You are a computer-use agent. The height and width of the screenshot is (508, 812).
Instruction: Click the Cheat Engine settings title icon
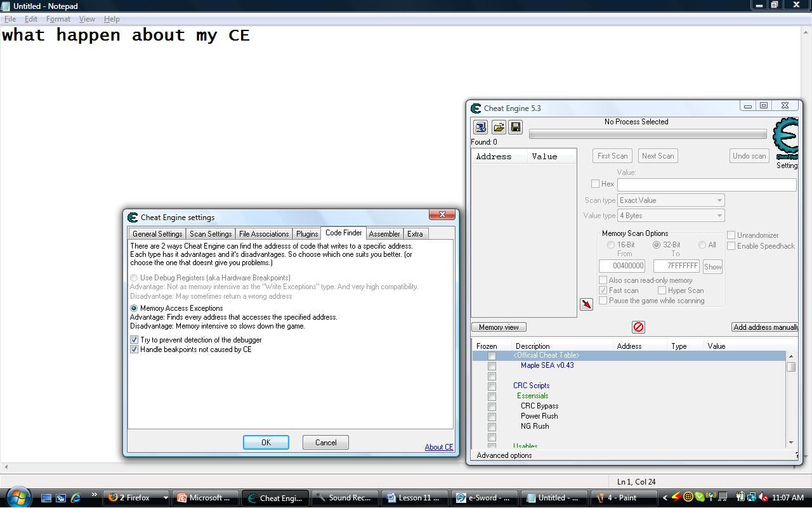133,218
